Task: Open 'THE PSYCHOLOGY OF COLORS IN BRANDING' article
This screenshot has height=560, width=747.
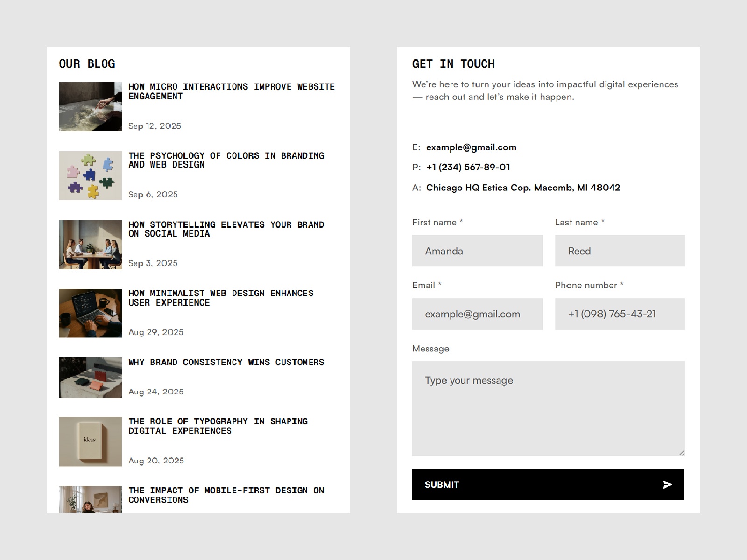Action: 226,160
